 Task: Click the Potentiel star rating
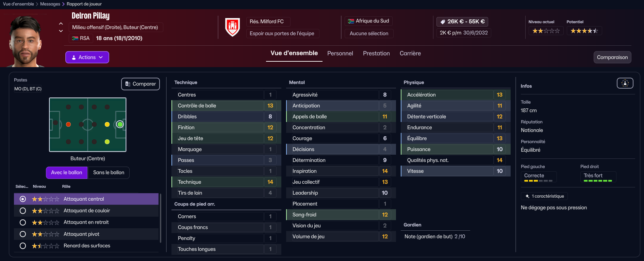(x=584, y=31)
